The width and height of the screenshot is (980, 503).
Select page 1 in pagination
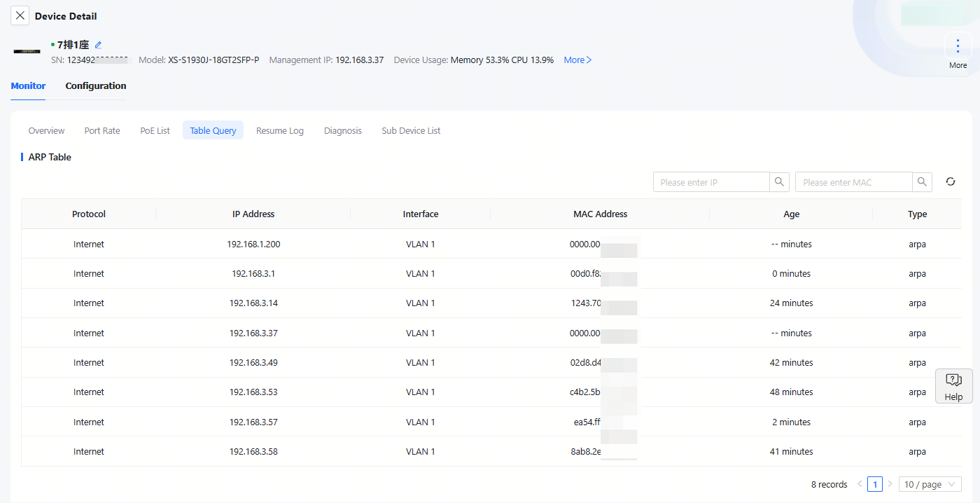click(x=874, y=484)
